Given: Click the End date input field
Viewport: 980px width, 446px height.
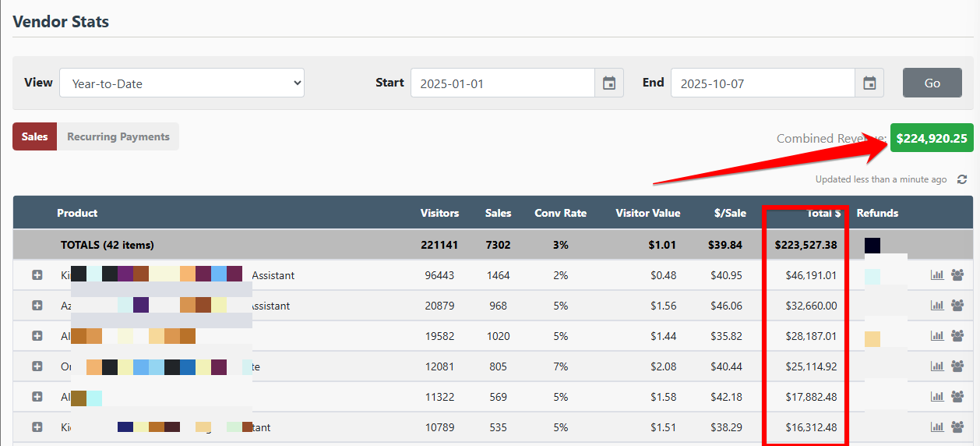Looking at the screenshot, I should point(762,83).
